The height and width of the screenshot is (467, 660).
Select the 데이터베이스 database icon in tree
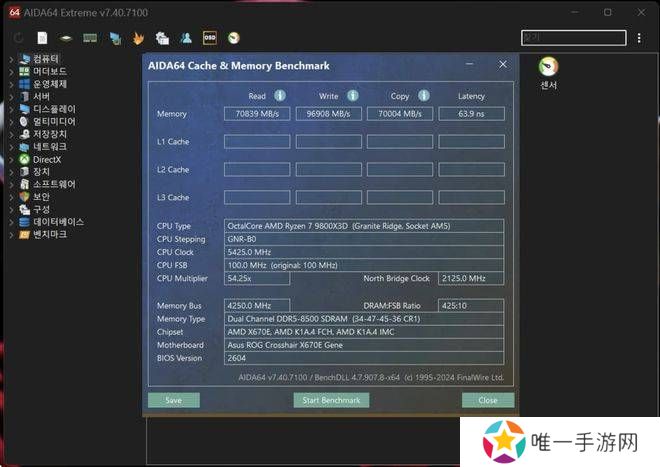[25, 222]
